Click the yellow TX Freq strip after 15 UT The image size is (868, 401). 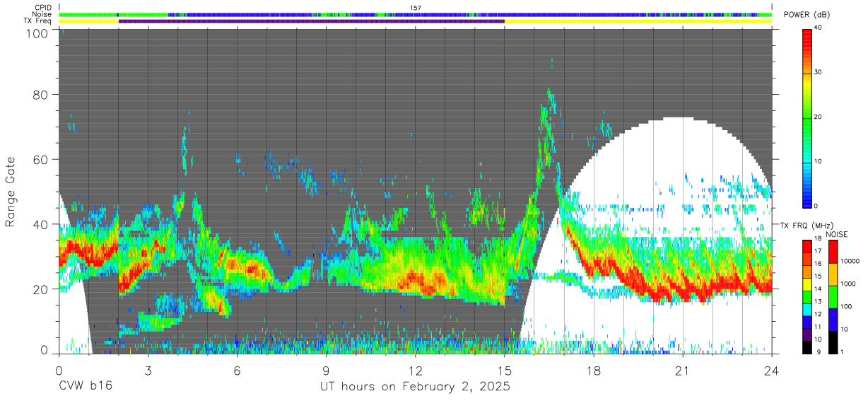tap(638, 21)
